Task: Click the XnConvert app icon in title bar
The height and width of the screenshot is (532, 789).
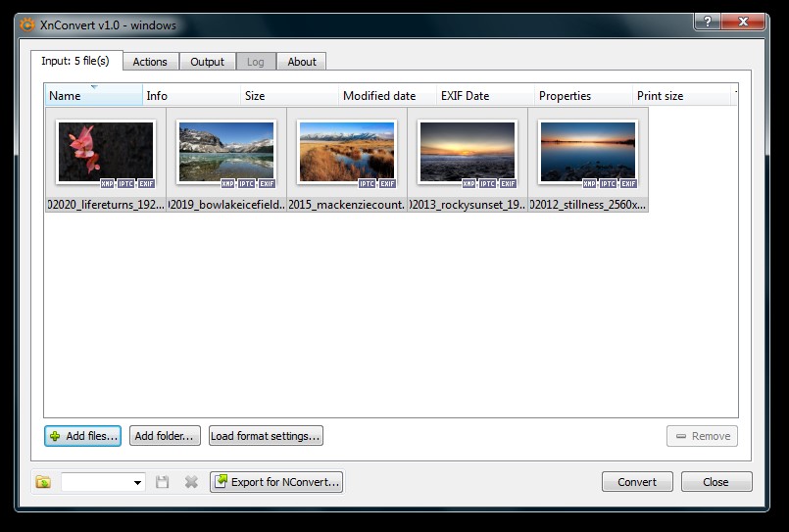Action: [26, 24]
